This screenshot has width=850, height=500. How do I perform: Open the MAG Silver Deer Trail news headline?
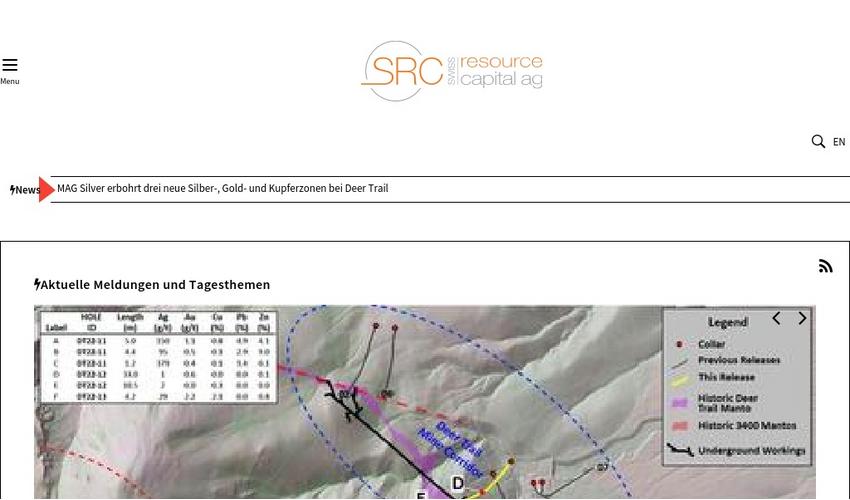click(x=222, y=189)
